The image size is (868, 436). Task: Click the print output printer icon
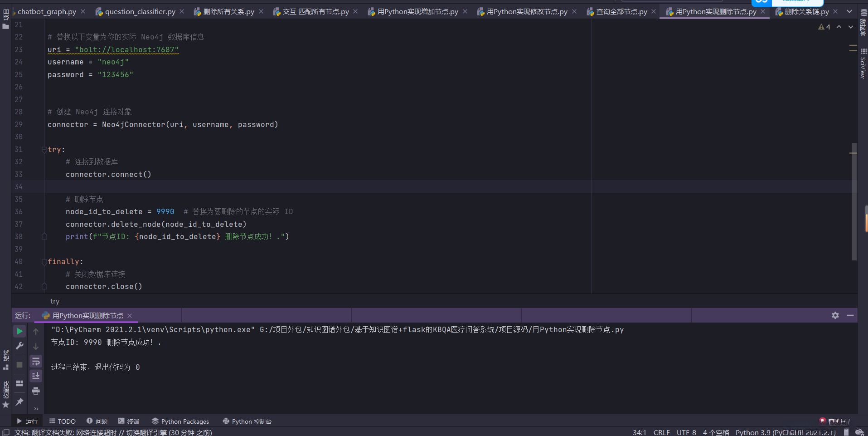click(36, 391)
